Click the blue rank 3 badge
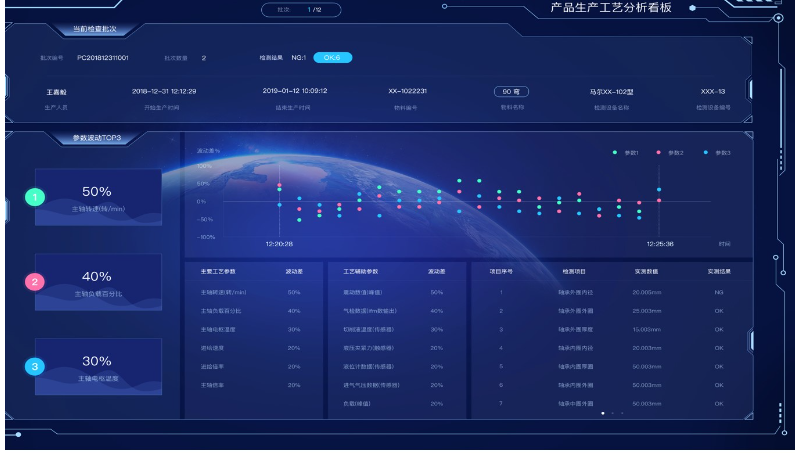Image resolution: width=800 pixels, height=453 pixels. 35,366
